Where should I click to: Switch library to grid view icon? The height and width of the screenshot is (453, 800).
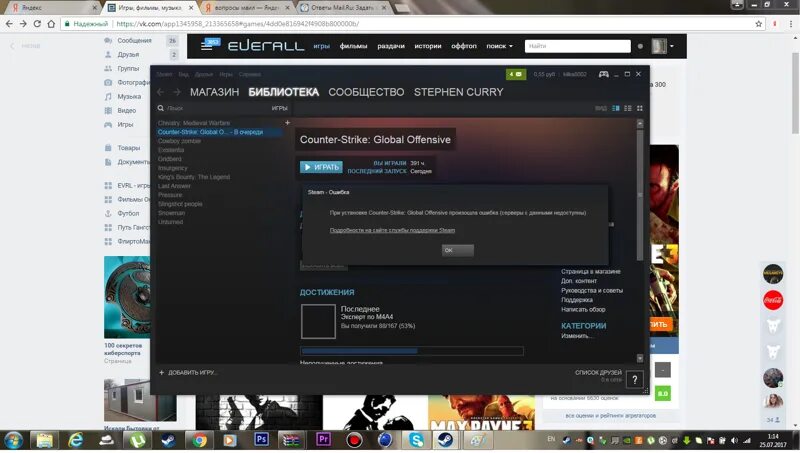[x=639, y=108]
